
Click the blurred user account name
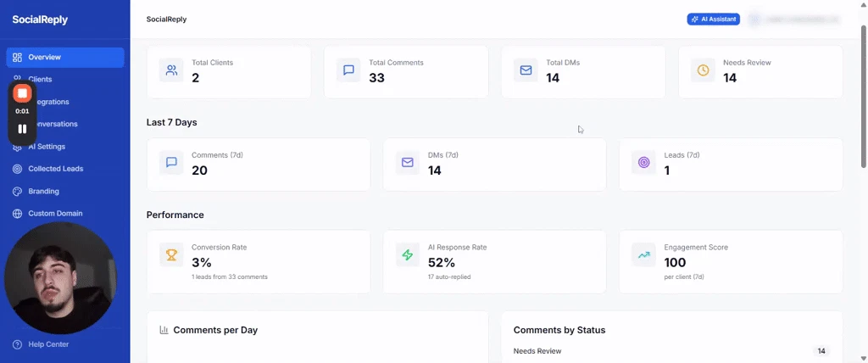click(x=802, y=20)
